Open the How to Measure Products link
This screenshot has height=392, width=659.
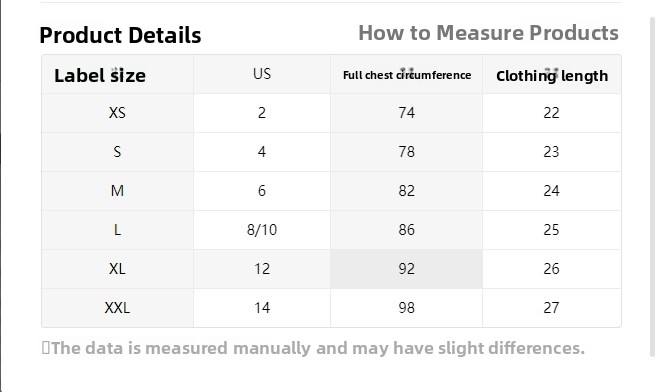click(x=488, y=33)
